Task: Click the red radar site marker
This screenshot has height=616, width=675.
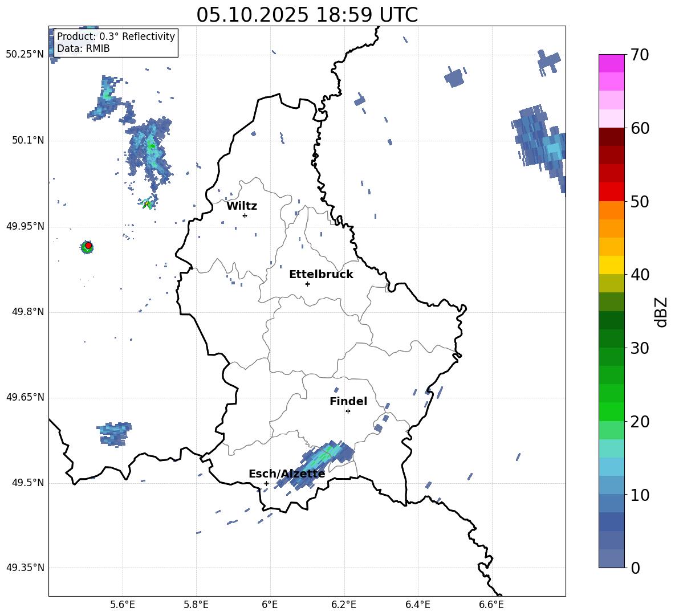Action: [88, 246]
